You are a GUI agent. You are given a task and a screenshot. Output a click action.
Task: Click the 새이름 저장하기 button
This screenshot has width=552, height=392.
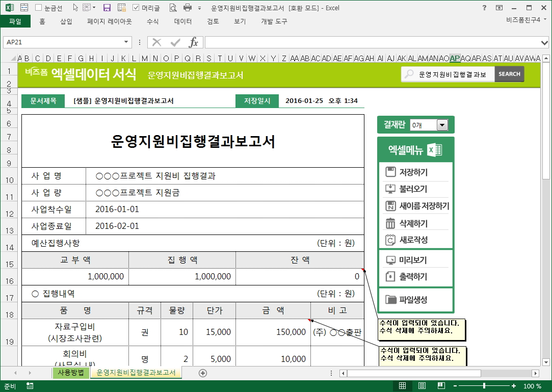tap(417, 206)
